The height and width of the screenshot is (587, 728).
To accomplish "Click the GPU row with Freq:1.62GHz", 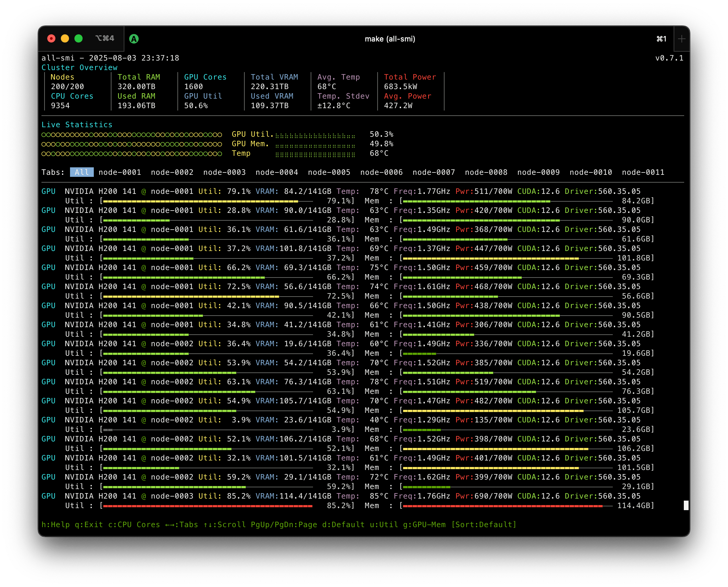I will point(341,477).
